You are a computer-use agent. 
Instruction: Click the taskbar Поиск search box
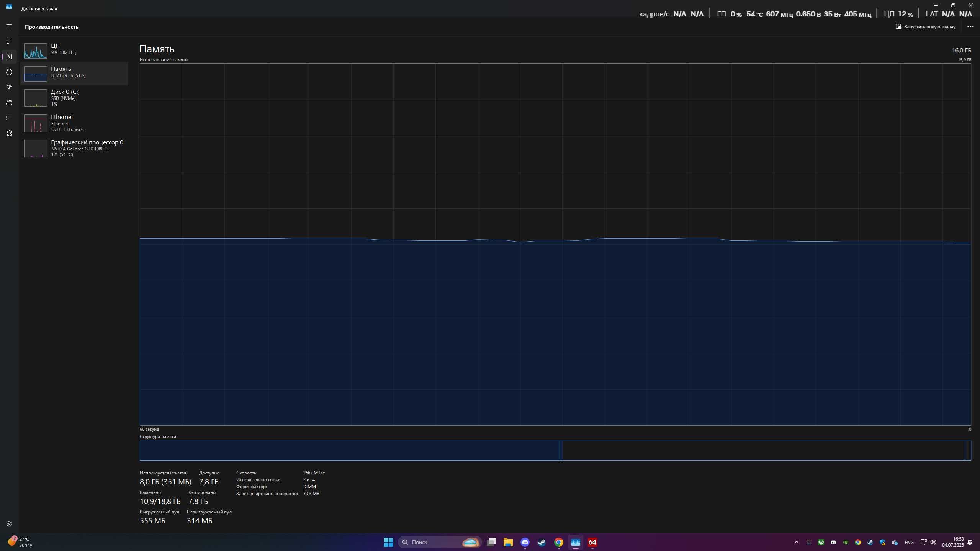[x=440, y=542]
